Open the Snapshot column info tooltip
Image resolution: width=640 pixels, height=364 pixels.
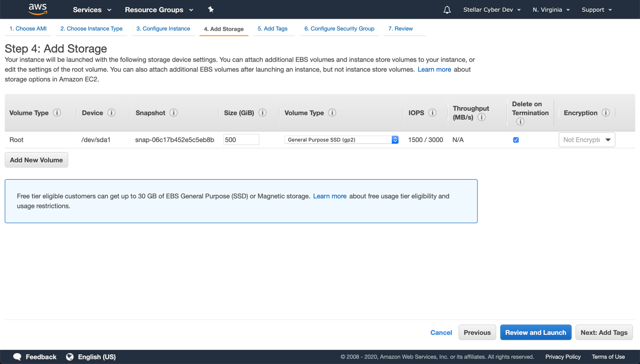click(174, 113)
